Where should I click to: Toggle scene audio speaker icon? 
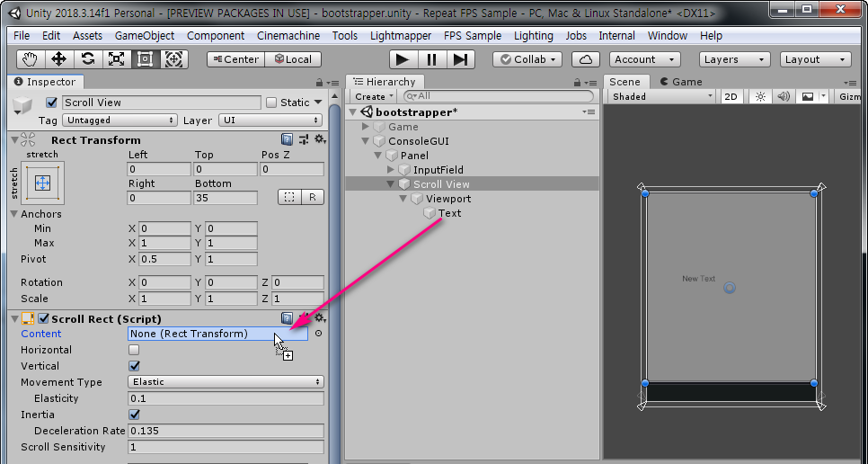pos(783,96)
